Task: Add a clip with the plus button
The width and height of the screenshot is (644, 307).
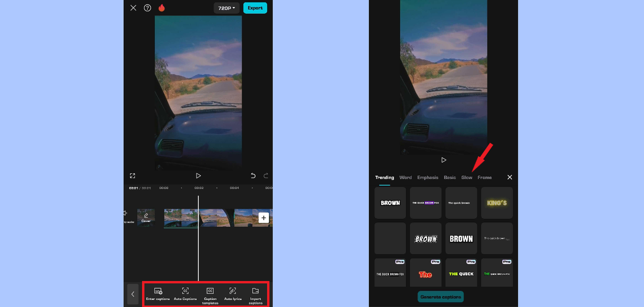Action: (264, 218)
